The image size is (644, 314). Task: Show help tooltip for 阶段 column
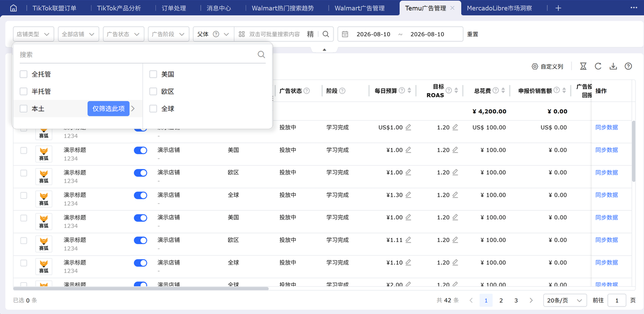(x=342, y=91)
